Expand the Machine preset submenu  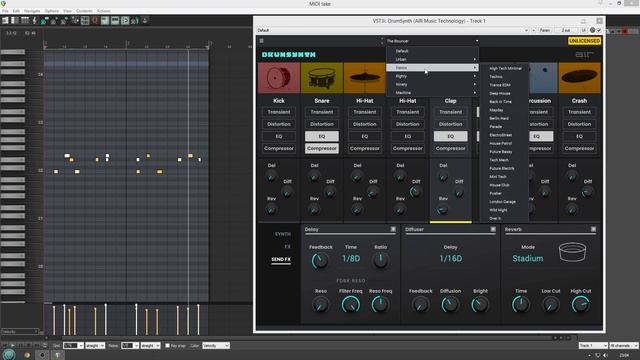pos(432,93)
